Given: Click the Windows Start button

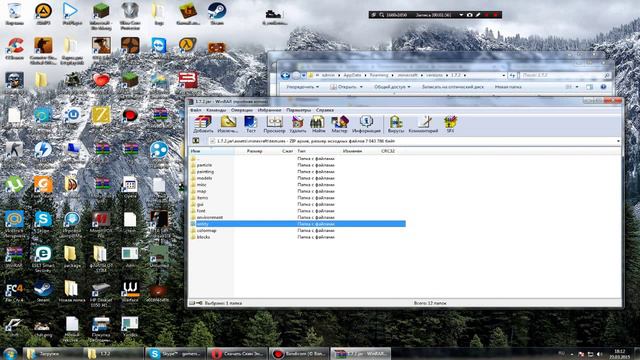Looking at the screenshot, I should tap(10, 353).
